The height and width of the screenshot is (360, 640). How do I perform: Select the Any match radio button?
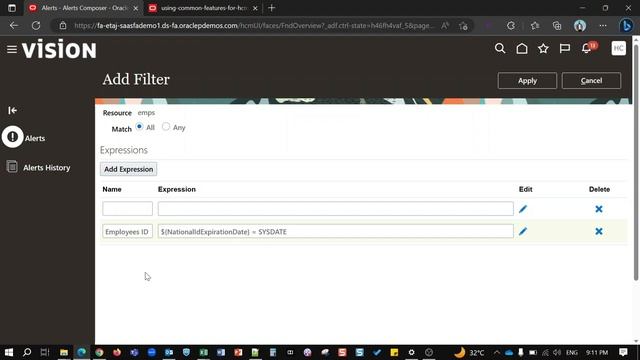(166, 127)
